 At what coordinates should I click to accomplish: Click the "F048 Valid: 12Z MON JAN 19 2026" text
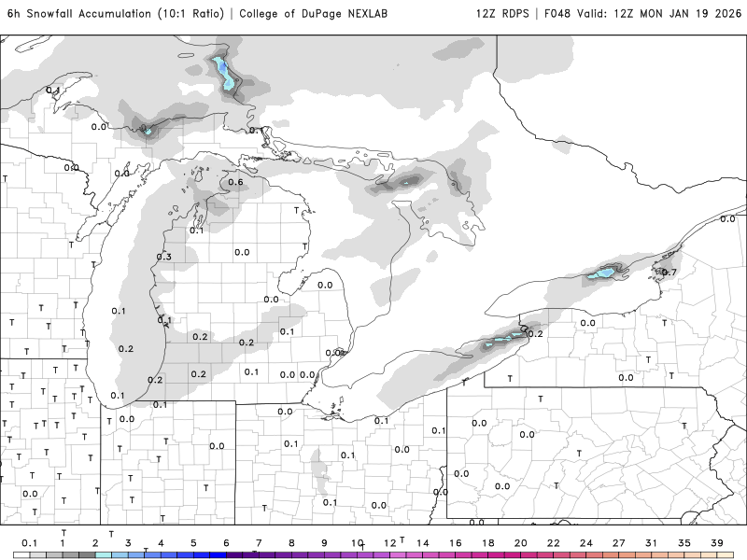click(642, 14)
